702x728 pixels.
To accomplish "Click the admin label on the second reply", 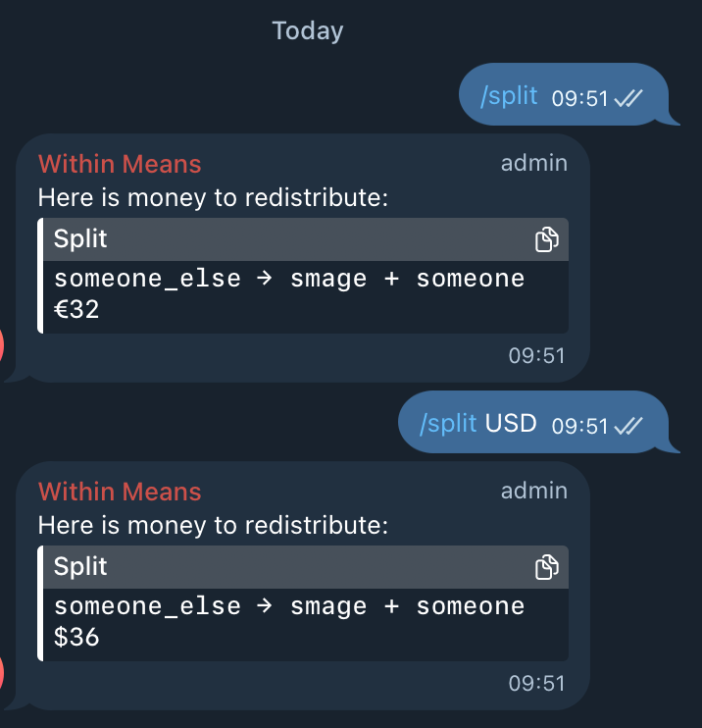I will 534,491.
